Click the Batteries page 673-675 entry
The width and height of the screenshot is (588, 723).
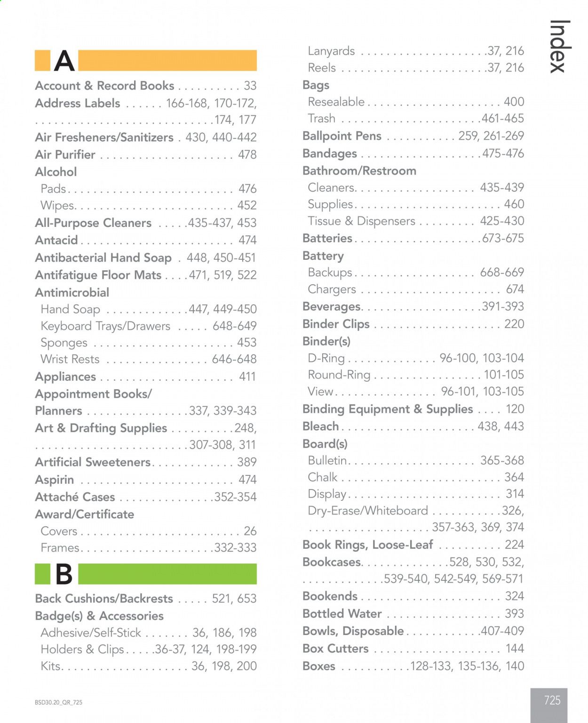click(x=413, y=239)
